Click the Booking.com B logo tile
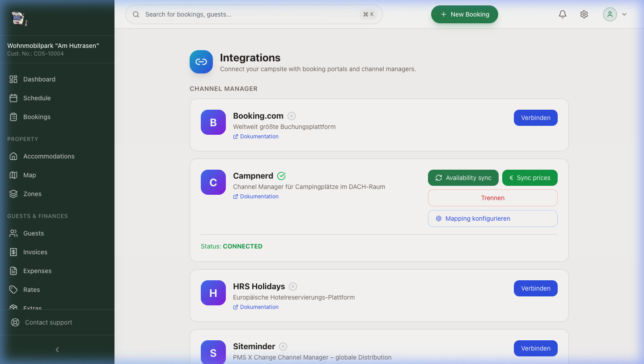 (213, 122)
